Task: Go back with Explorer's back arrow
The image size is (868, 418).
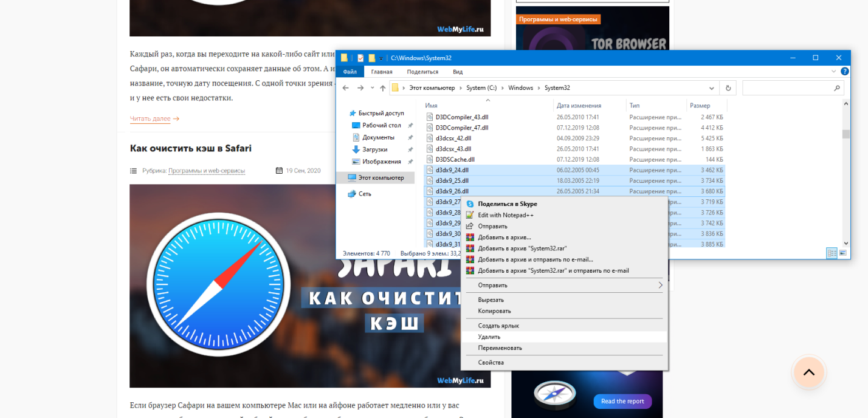Action: pos(346,88)
